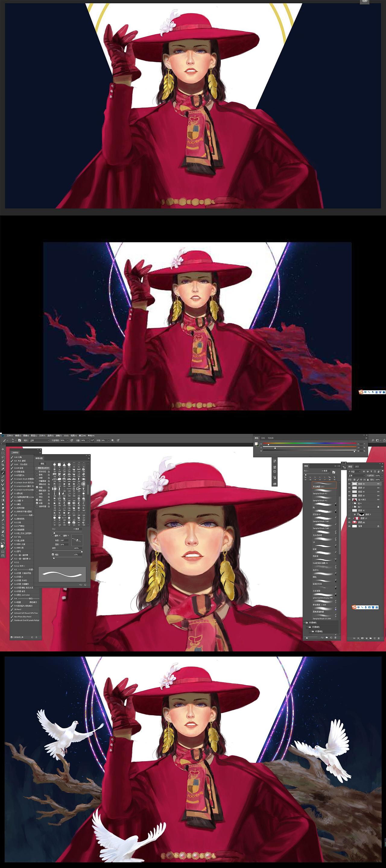Open the blend mode 正常 dropdown in options bar

point(39,440)
